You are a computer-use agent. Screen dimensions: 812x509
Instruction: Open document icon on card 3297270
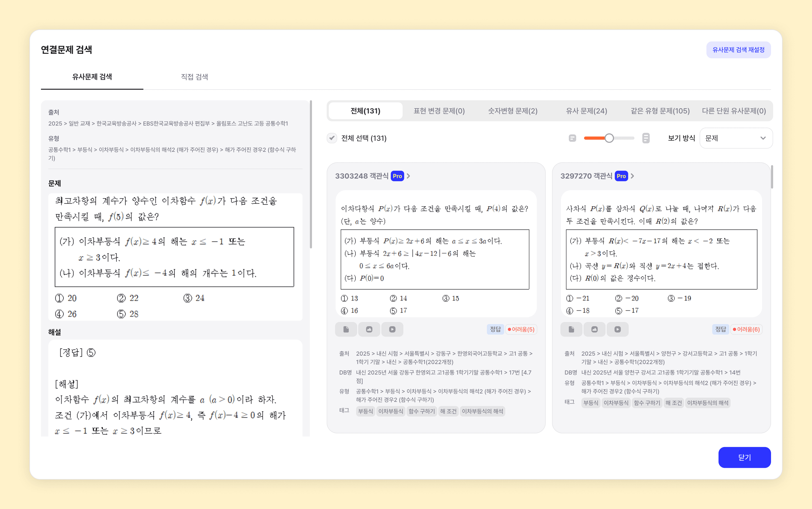click(571, 329)
